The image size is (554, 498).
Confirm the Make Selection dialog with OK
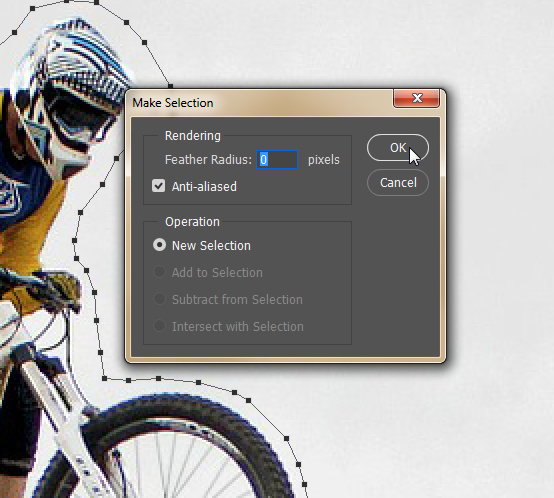(x=398, y=148)
